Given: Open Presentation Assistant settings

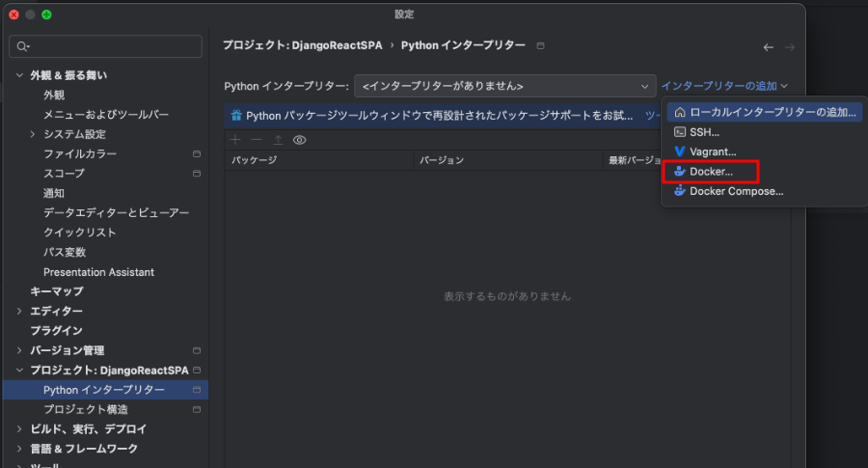Looking at the screenshot, I should coord(98,272).
